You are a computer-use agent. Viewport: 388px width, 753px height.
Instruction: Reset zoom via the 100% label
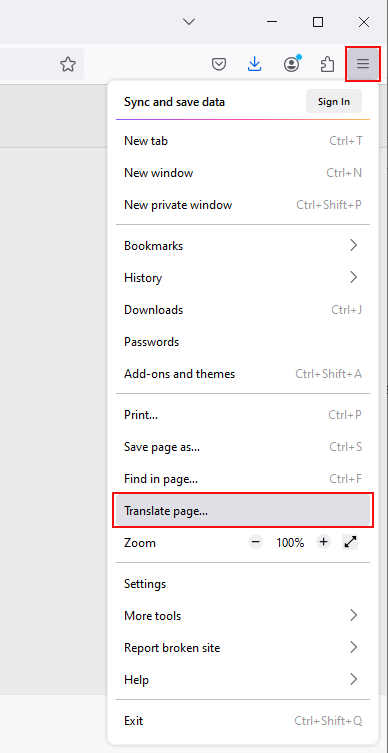click(x=290, y=543)
